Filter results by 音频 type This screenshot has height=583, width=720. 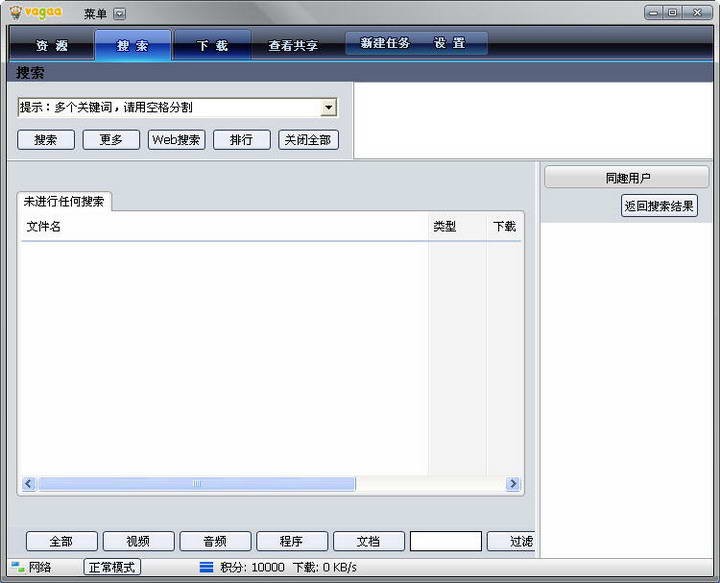215,541
